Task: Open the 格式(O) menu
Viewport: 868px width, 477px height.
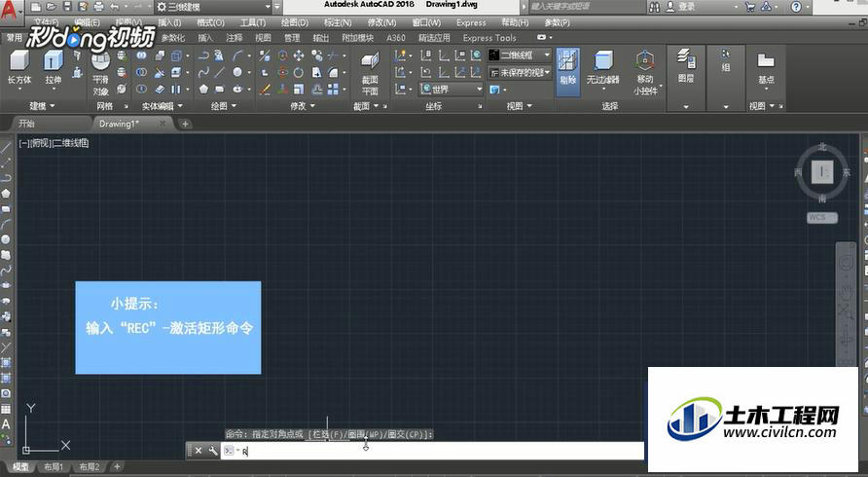Action: coord(210,22)
